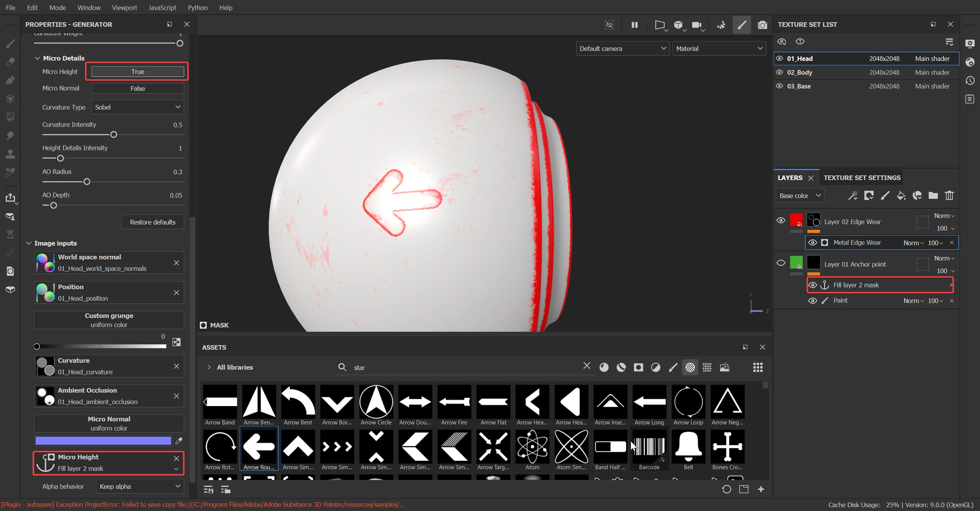Select the Eraser tool in left sidebar

(10, 62)
